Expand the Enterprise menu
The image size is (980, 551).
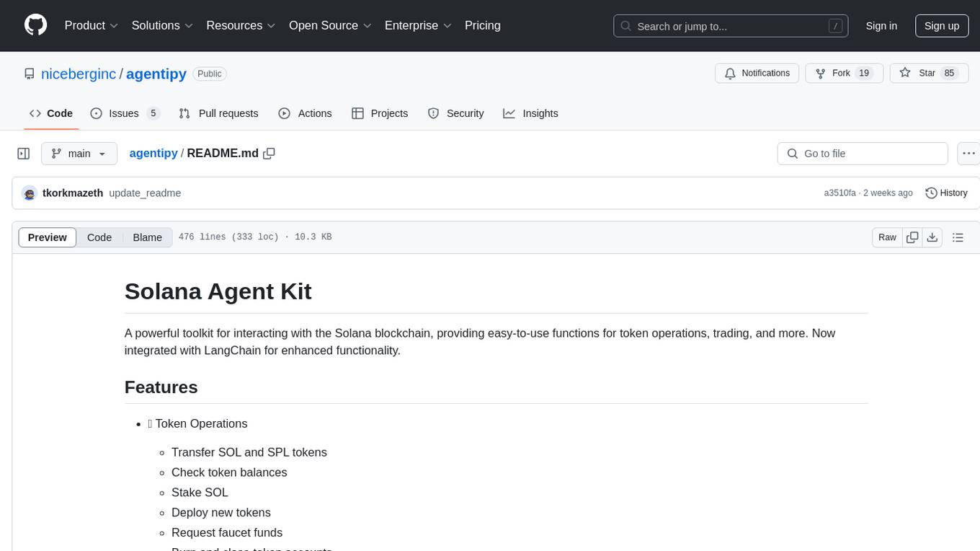(x=418, y=25)
